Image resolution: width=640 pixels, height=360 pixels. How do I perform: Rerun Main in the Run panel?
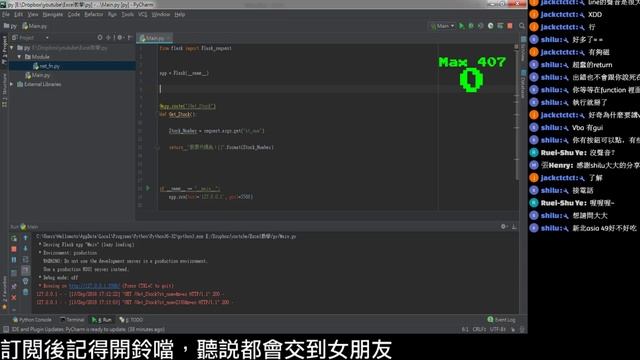pyautogui.click(x=14, y=238)
